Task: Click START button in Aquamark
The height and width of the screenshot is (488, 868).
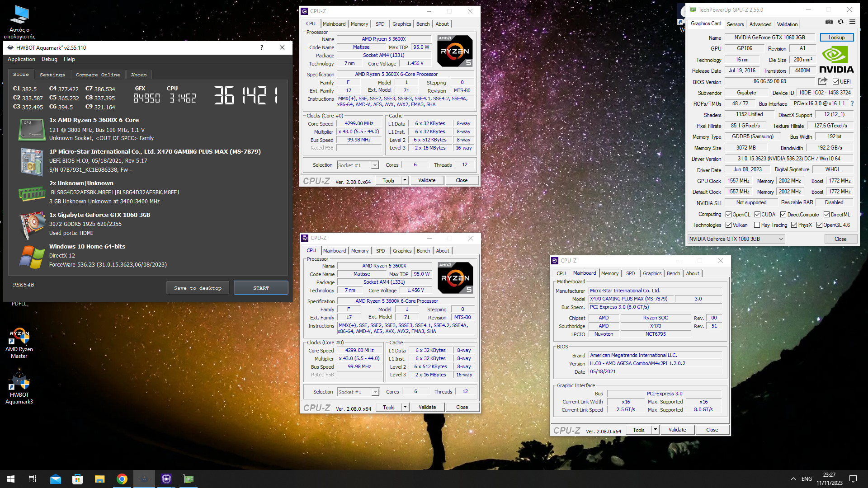Action: pyautogui.click(x=261, y=288)
